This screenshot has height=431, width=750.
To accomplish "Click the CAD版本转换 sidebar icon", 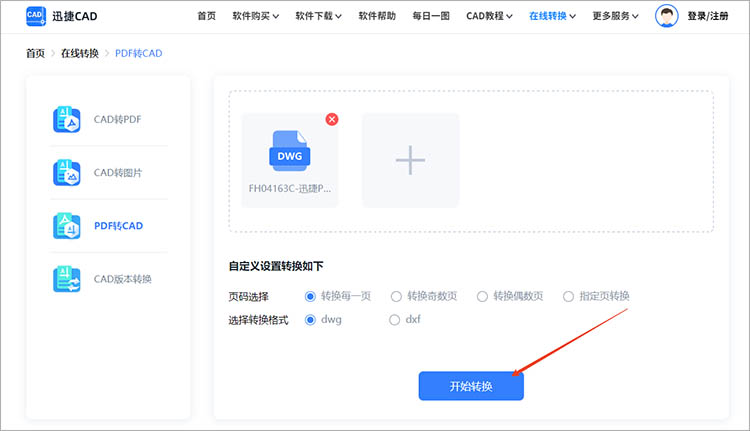I will tap(66, 278).
